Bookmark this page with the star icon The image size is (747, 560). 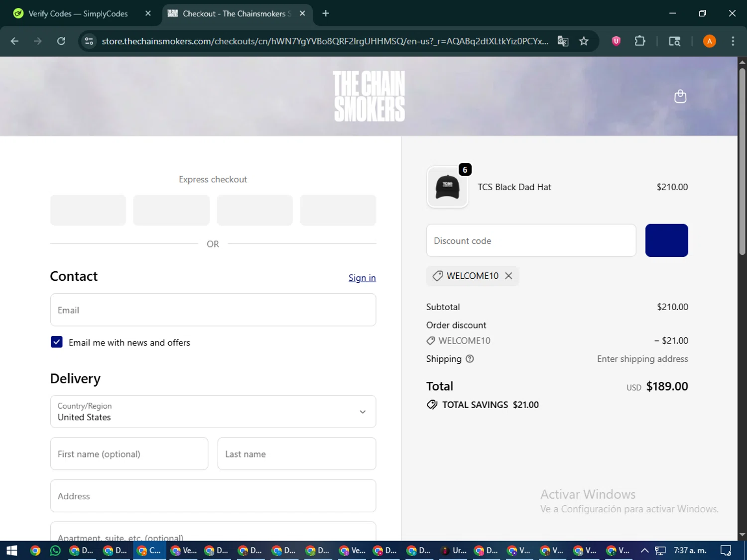point(584,41)
